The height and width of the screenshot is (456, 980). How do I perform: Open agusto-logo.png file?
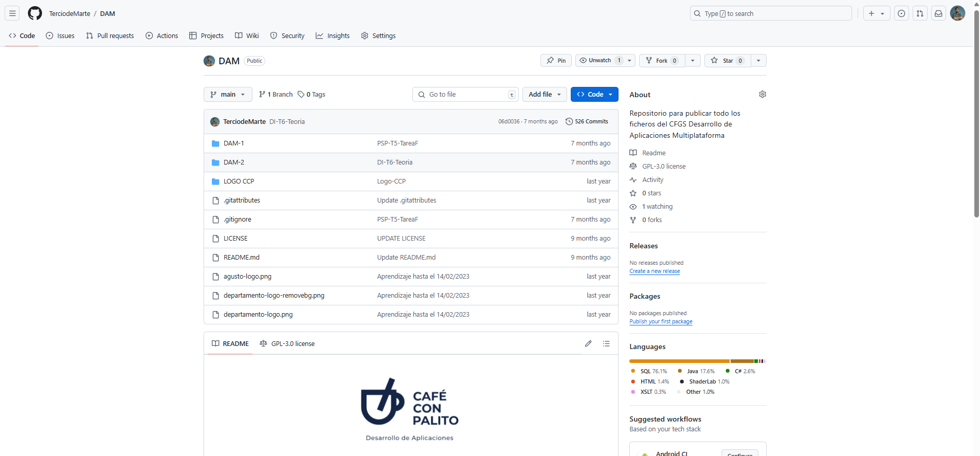click(247, 277)
